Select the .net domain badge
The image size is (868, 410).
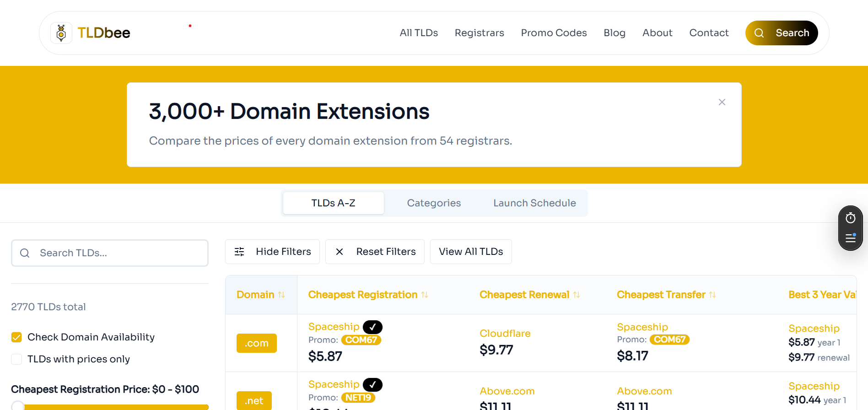(x=254, y=401)
